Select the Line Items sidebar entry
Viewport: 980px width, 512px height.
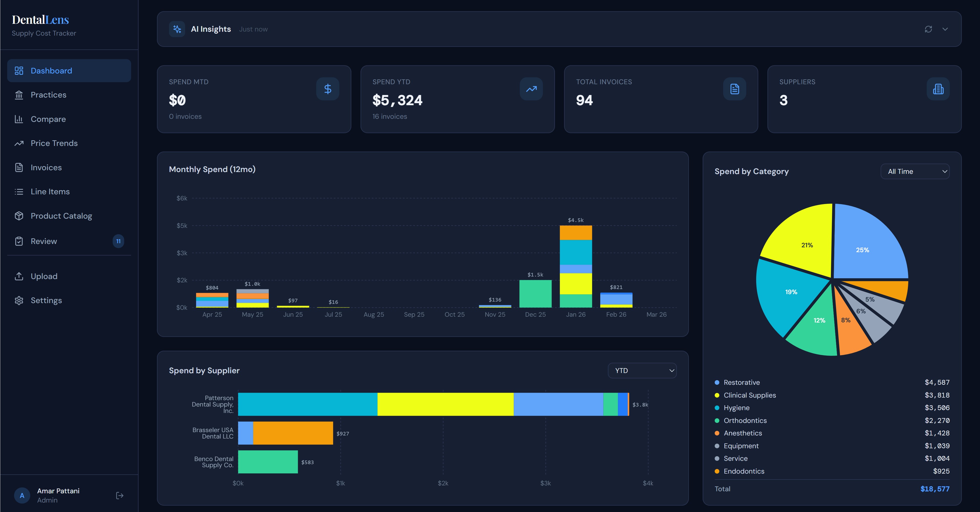click(x=50, y=191)
